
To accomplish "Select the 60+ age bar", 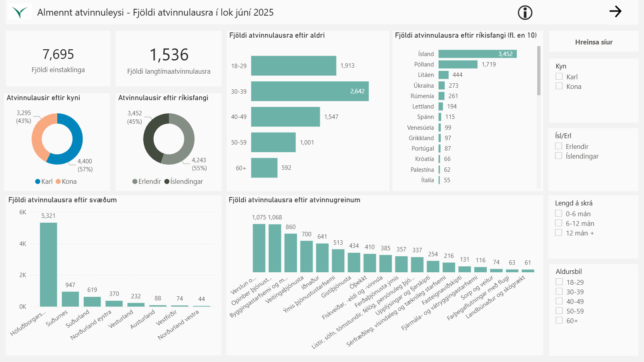I will click(264, 168).
